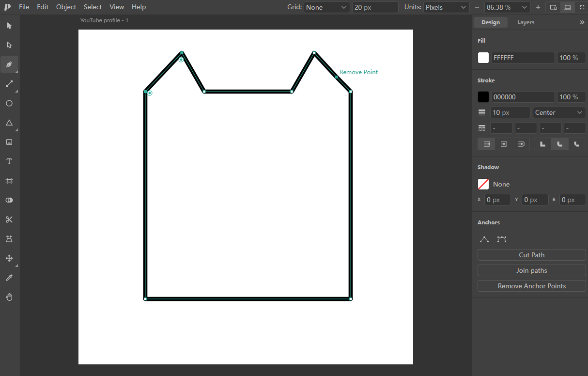588x376 pixels.
Task: Convert anchor to smooth curve point
Action: tap(502, 239)
